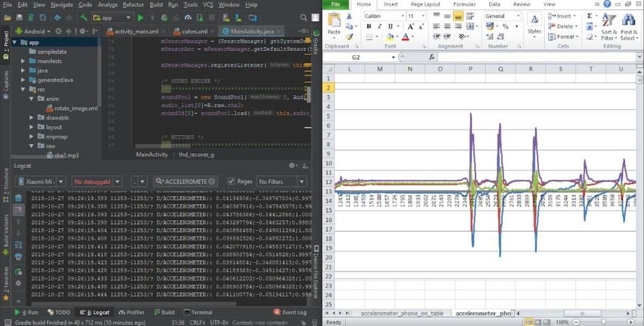Switch to the Formulas ribbon tab

(464, 4)
